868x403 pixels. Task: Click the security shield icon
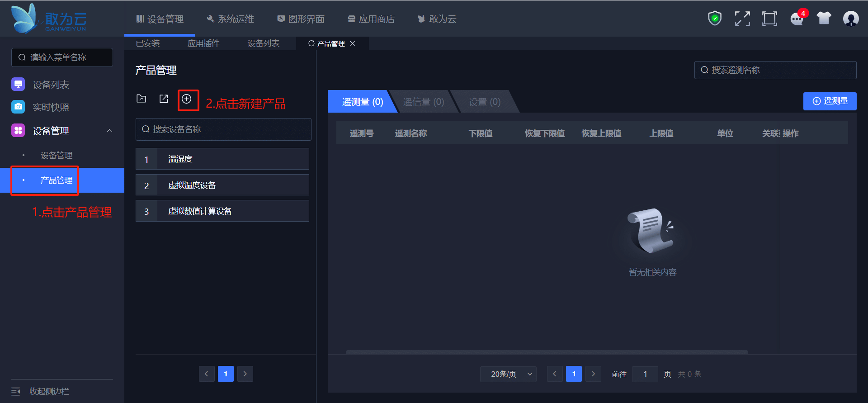715,19
